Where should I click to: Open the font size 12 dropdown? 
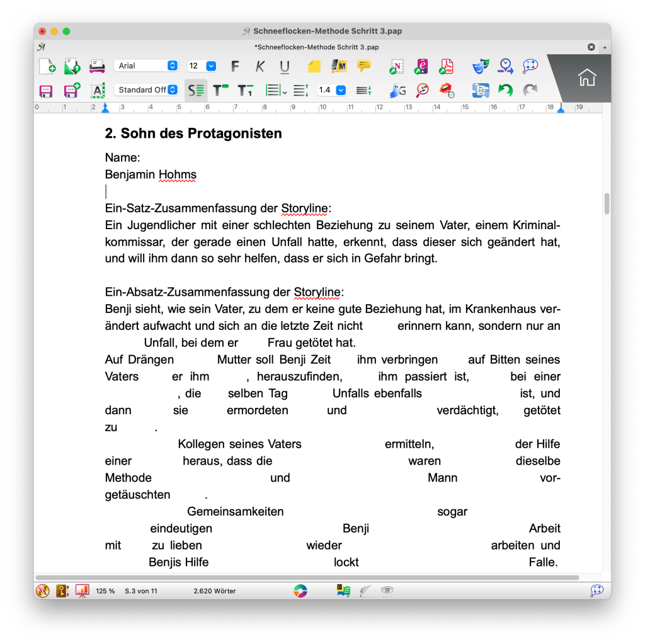(x=202, y=65)
